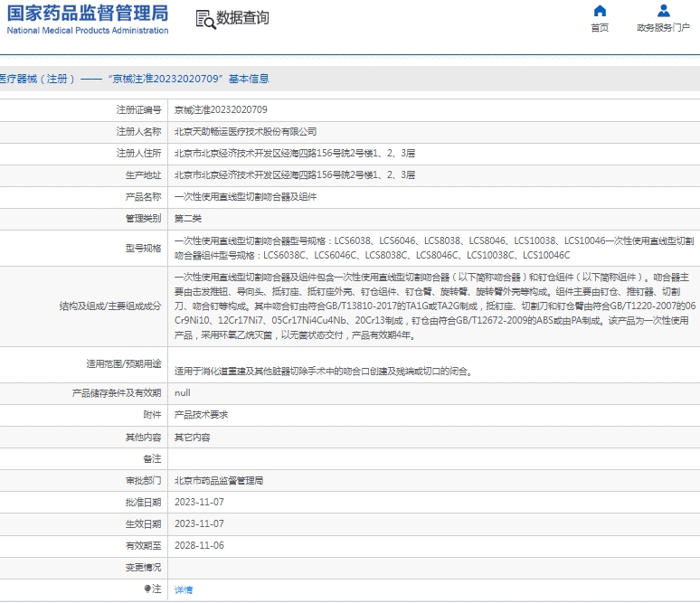The image size is (700, 603).
Task: Click the 适用范围/预期用途 label
Action: tap(124, 364)
